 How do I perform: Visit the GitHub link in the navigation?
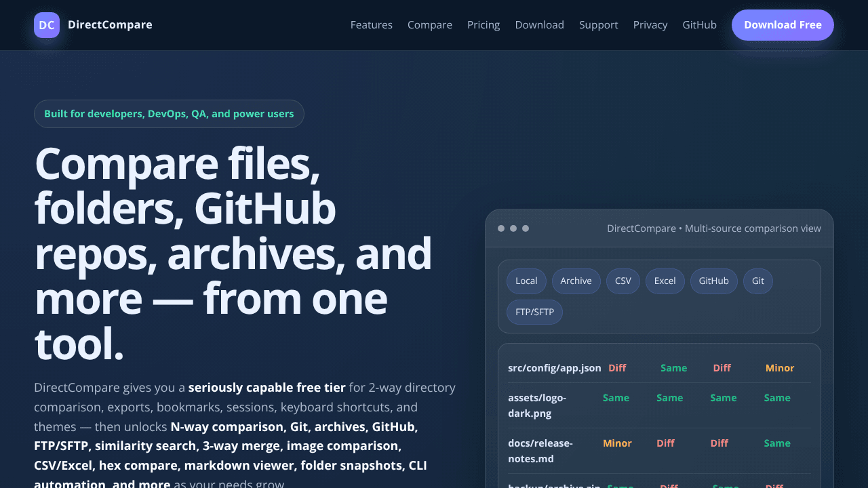click(700, 25)
